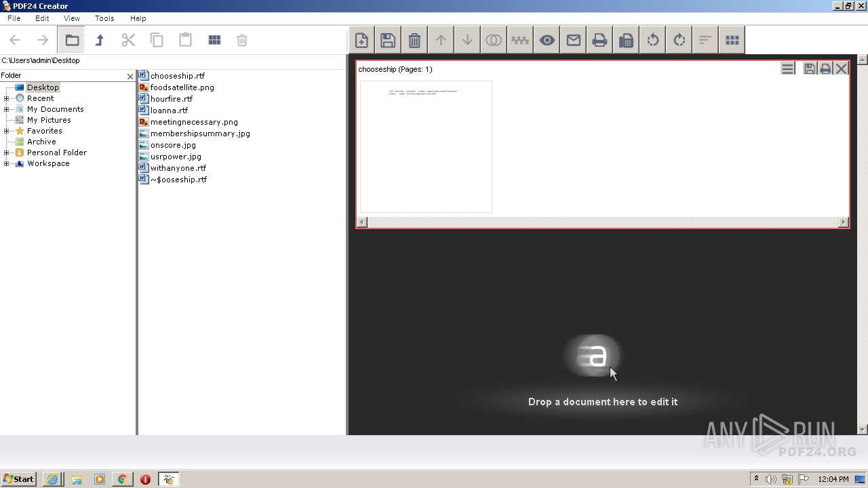Move selection up with the arrow icon
Screen dimensions: 868x488
(441, 40)
